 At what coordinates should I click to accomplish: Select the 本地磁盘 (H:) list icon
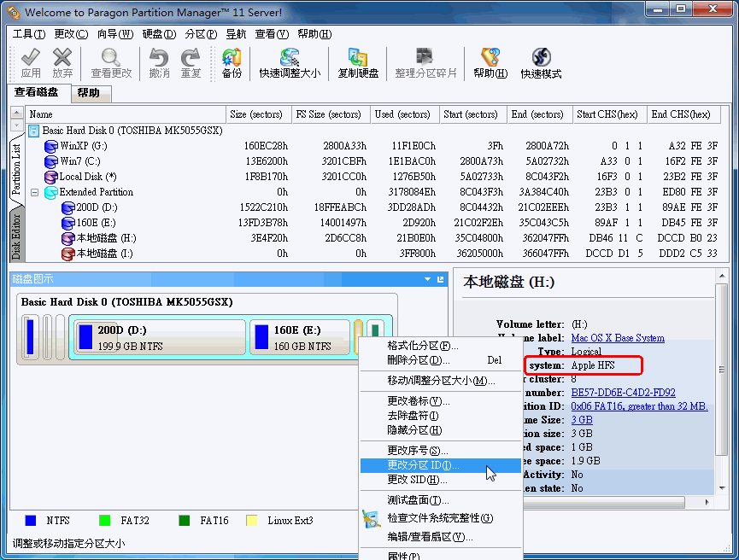click(67, 239)
